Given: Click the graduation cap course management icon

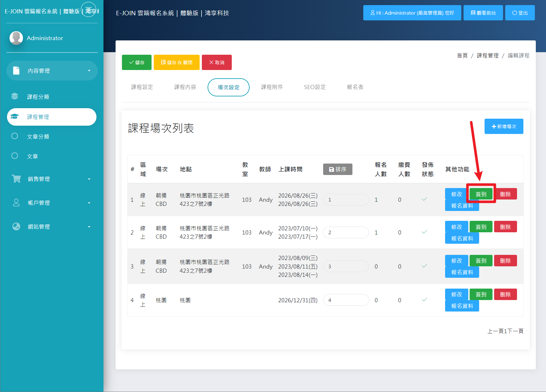Looking at the screenshot, I should (x=15, y=116).
